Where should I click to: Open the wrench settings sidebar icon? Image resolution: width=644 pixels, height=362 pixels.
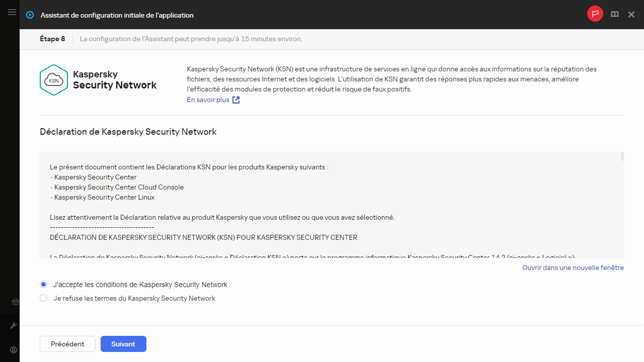pyautogui.click(x=14, y=326)
